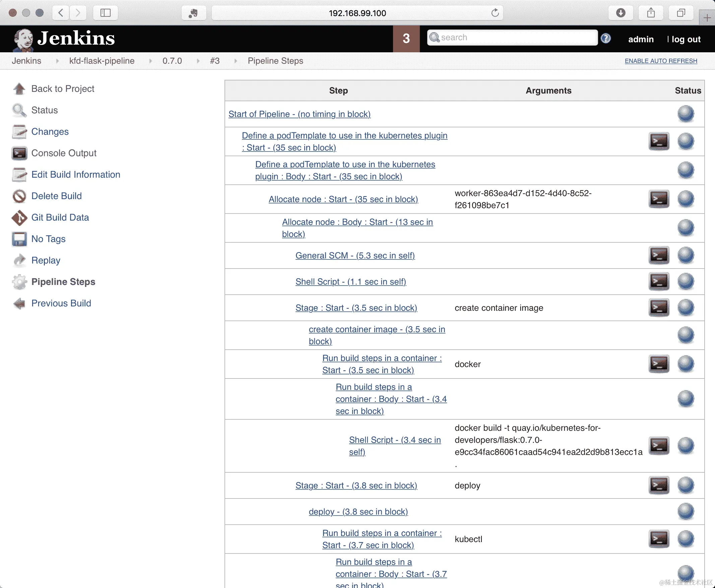Image resolution: width=715 pixels, height=588 pixels.
Task: Click Safari downloads icon in toolbar
Action: coord(621,13)
